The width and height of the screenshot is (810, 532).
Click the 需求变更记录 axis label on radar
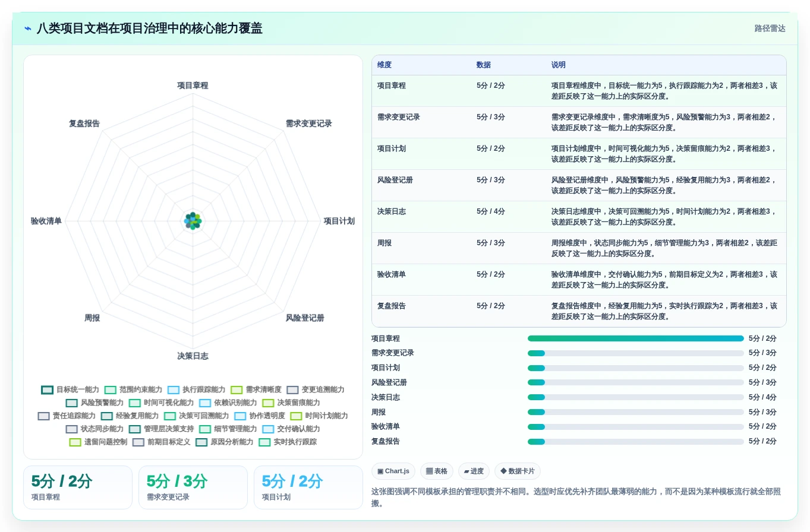[309, 124]
